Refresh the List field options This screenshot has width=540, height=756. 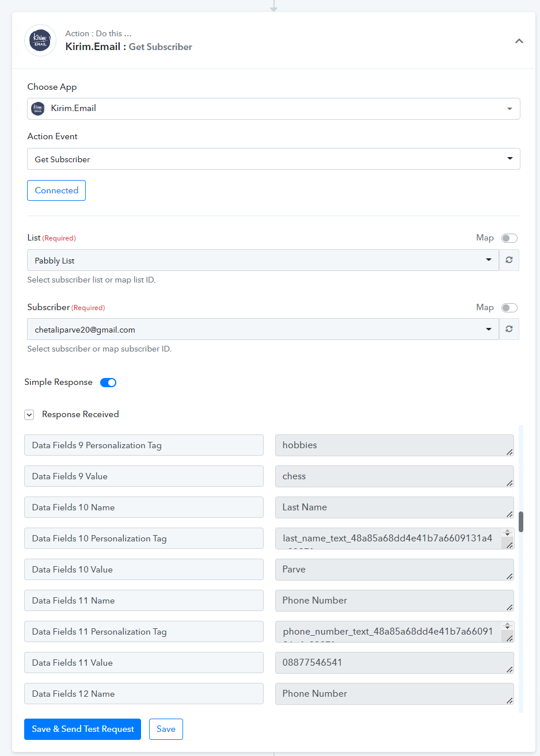point(509,260)
